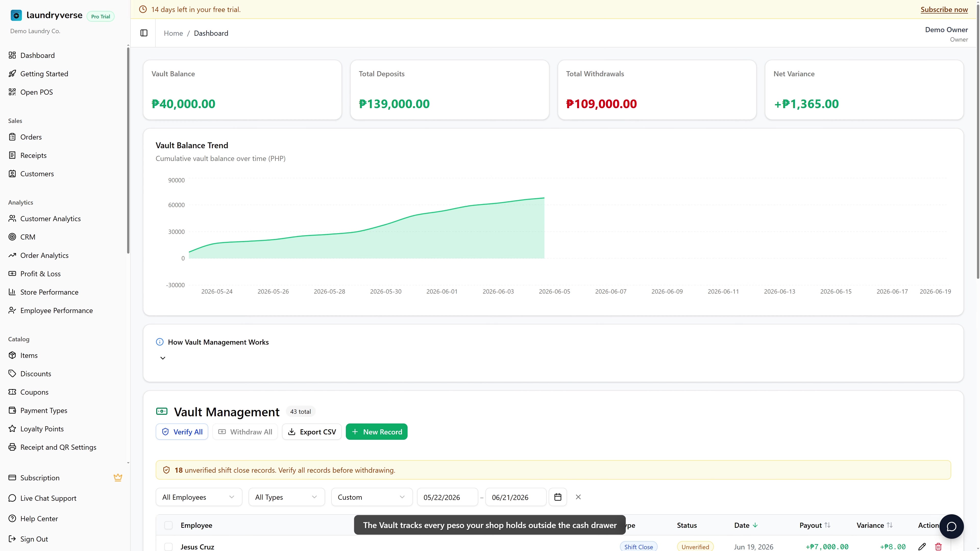Viewport: 980px width, 551px height.
Task: Click the subscription crown icon
Action: click(x=118, y=478)
